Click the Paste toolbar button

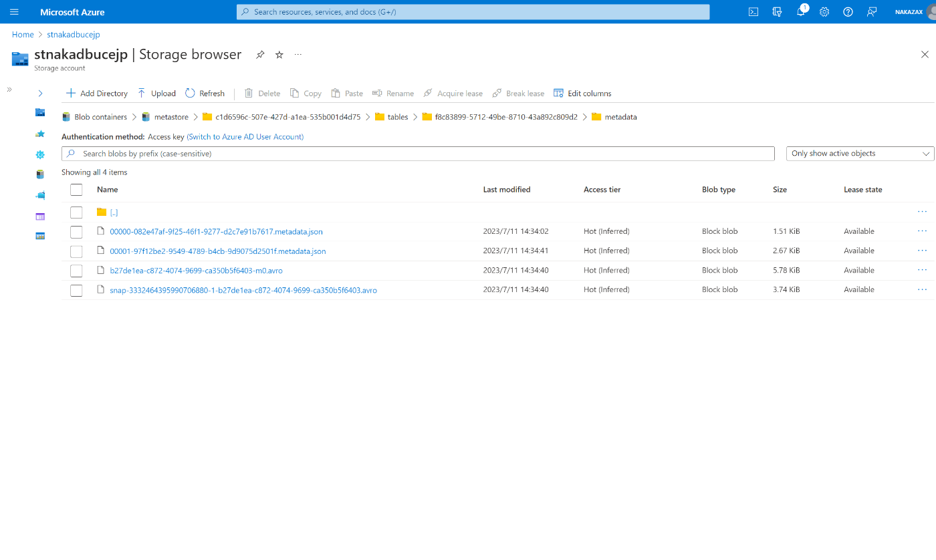pos(347,94)
